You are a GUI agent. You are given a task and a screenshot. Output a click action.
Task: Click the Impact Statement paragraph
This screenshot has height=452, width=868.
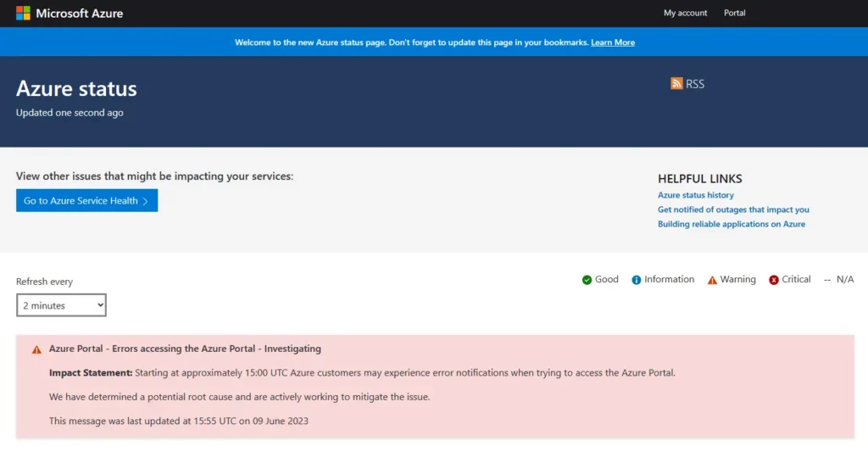coord(362,373)
